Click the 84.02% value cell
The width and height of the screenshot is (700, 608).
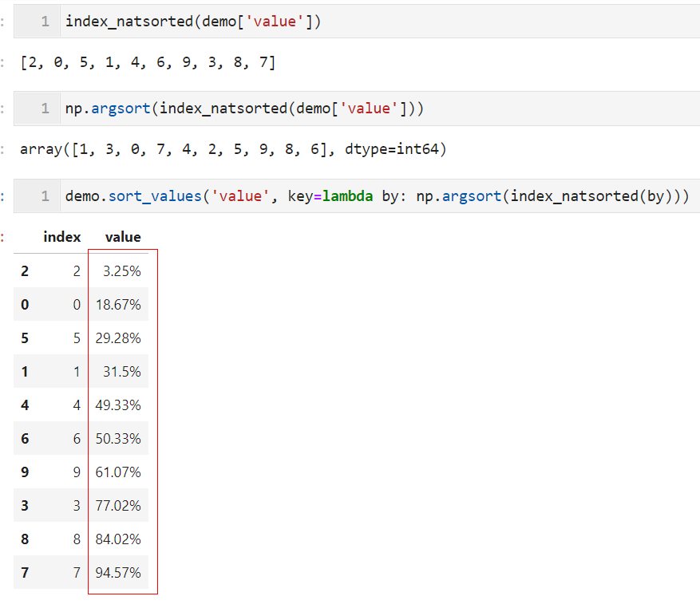[x=118, y=539]
